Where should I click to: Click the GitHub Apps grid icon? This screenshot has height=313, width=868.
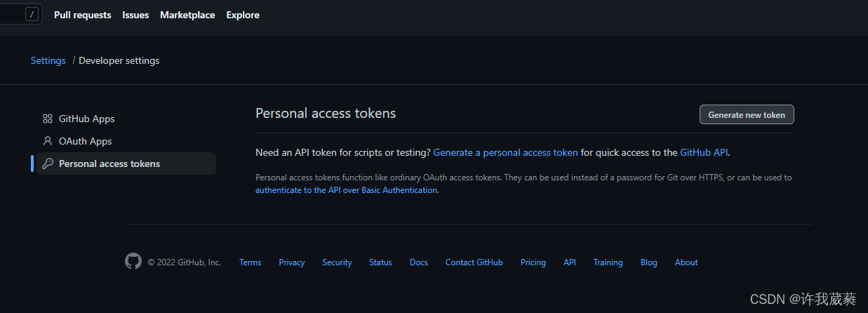[x=48, y=119]
